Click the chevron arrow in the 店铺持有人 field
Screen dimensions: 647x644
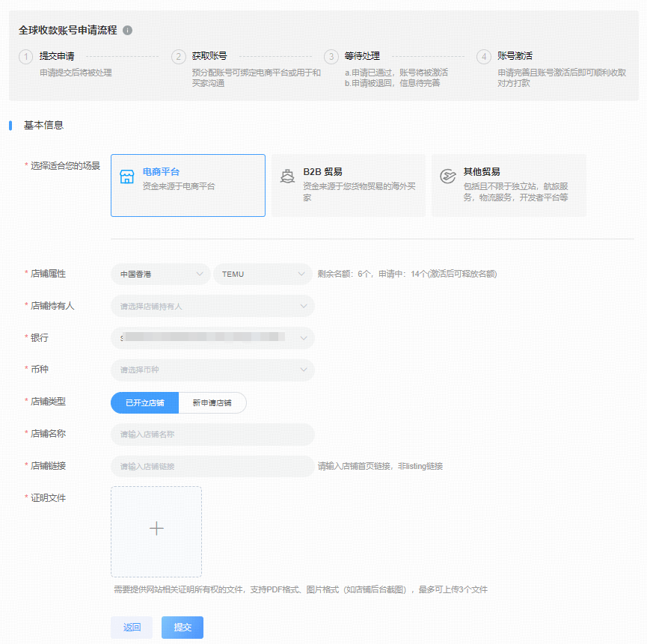(304, 306)
